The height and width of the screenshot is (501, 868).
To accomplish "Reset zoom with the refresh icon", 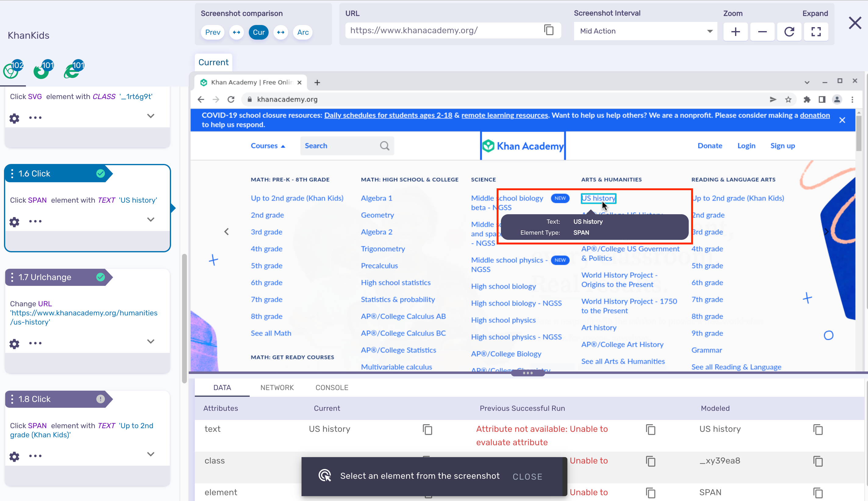I will [789, 32].
